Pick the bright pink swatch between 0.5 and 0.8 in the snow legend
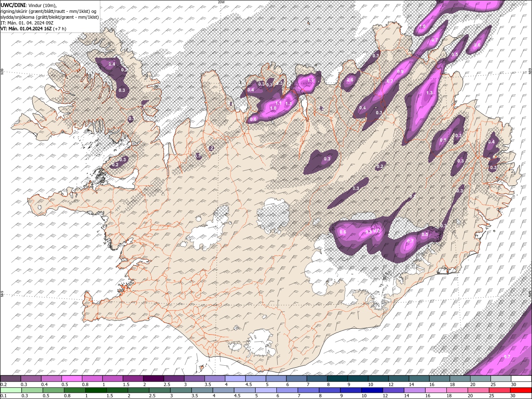Image resolution: width=532 pixels, height=399 pixels. pos(71,379)
